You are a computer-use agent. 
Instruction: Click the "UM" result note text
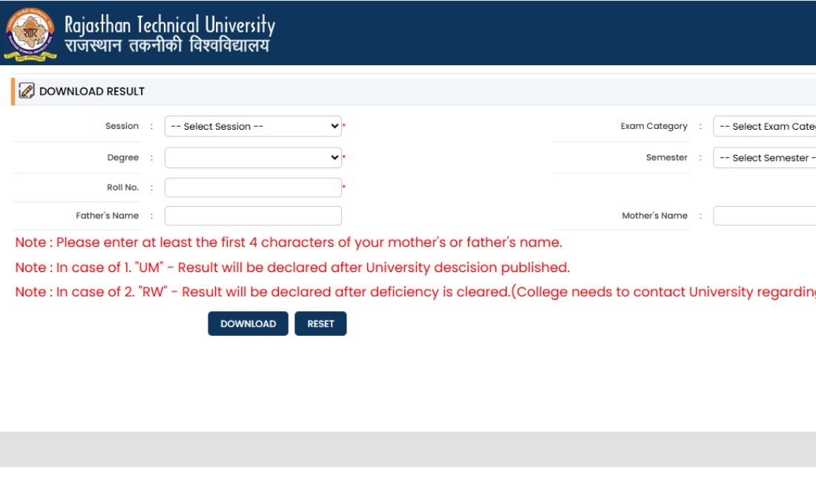tap(292, 268)
